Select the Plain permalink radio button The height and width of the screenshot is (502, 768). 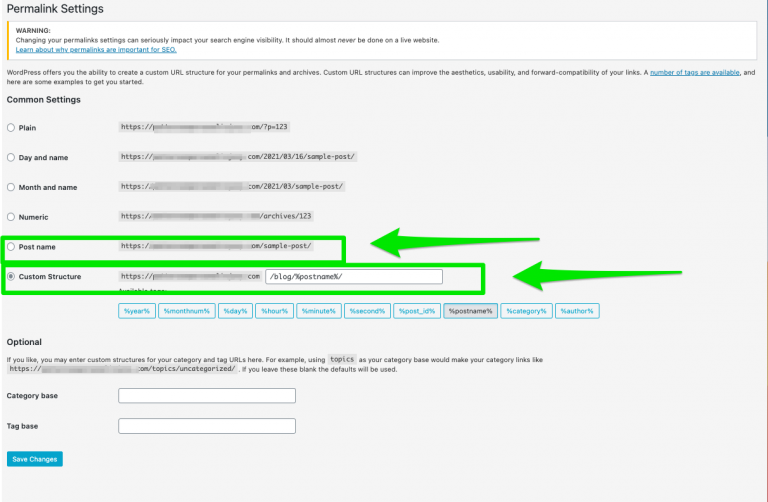pos(11,128)
